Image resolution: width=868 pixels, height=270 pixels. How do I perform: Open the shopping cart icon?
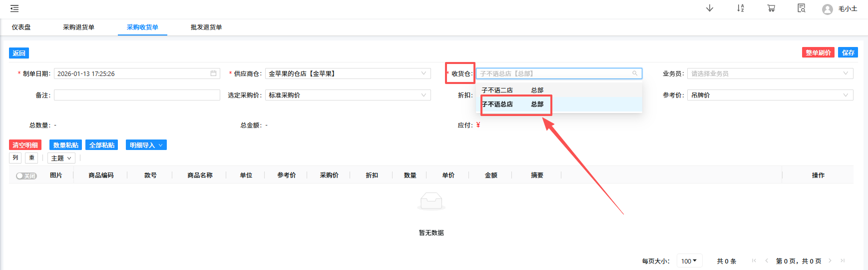point(771,8)
